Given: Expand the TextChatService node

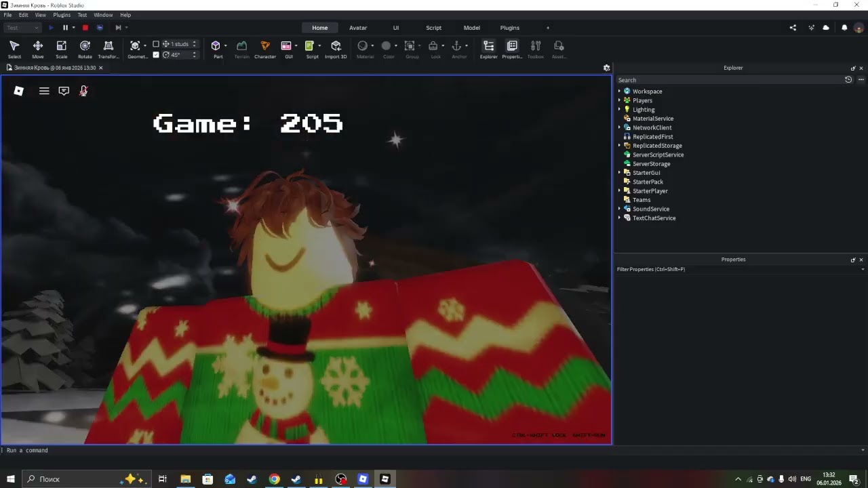Looking at the screenshot, I should (619, 218).
